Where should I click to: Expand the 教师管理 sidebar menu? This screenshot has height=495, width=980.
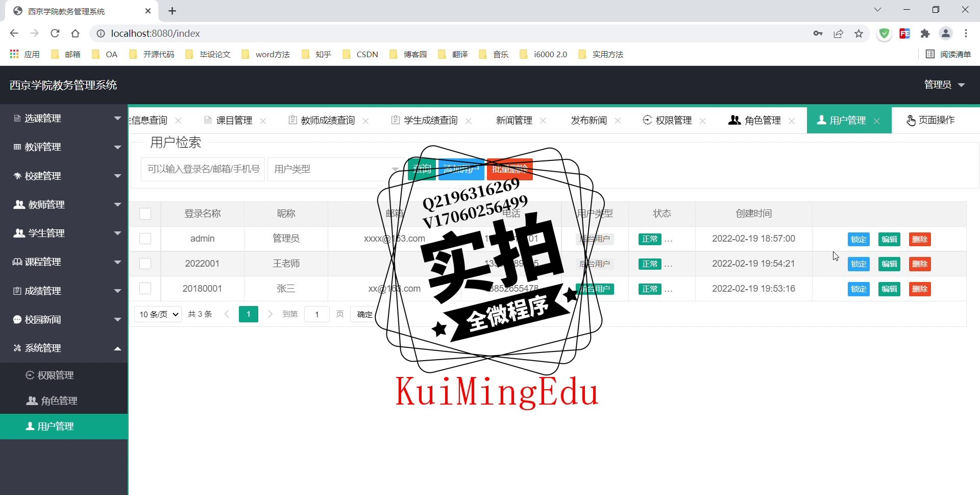pyautogui.click(x=64, y=204)
